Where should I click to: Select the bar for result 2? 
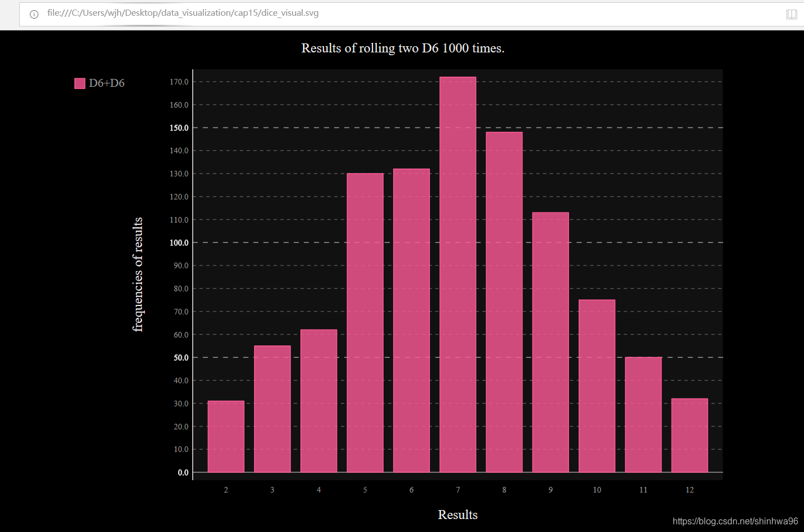226,437
